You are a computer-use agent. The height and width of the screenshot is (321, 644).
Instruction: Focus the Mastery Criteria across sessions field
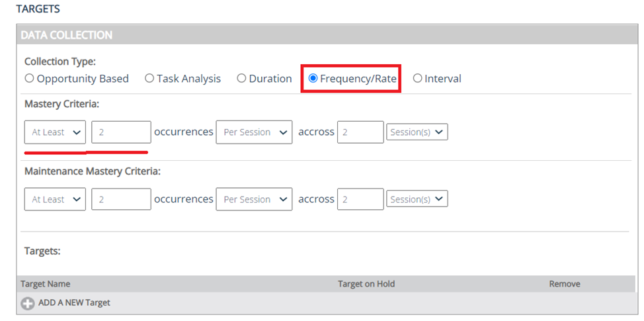point(360,132)
